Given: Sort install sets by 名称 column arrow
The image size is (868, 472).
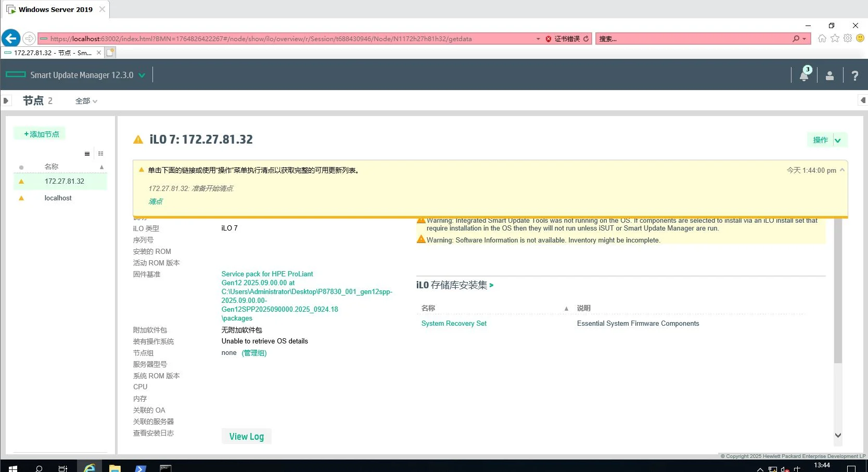Looking at the screenshot, I should pos(566,309).
